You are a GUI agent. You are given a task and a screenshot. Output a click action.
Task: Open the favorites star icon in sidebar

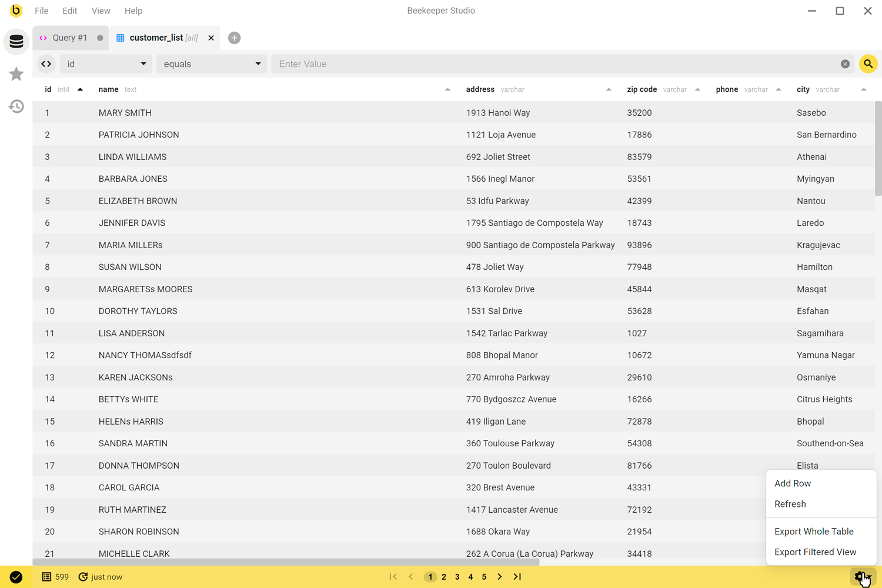pos(16,73)
